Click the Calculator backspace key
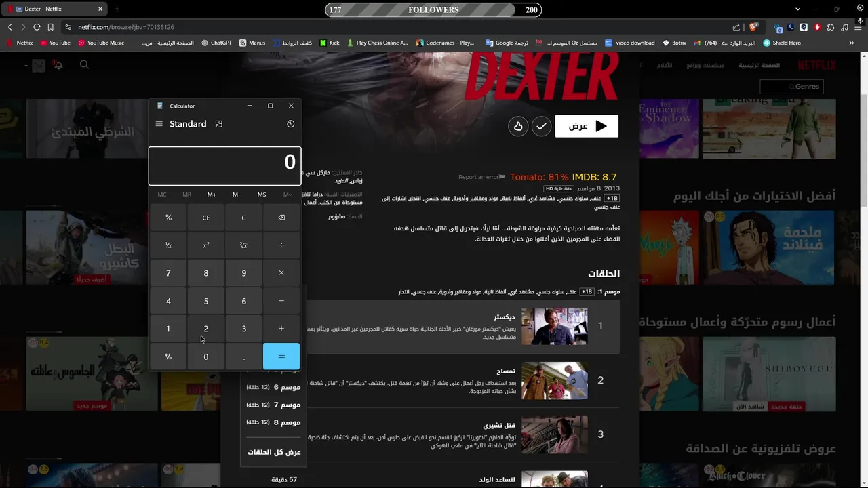This screenshot has height=488, width=868. [x=281, y=218]
